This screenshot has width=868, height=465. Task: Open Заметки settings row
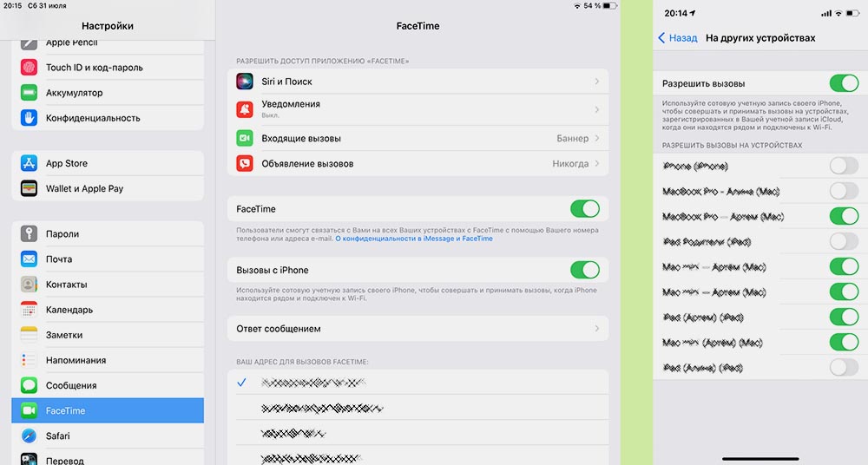point(108,335)
